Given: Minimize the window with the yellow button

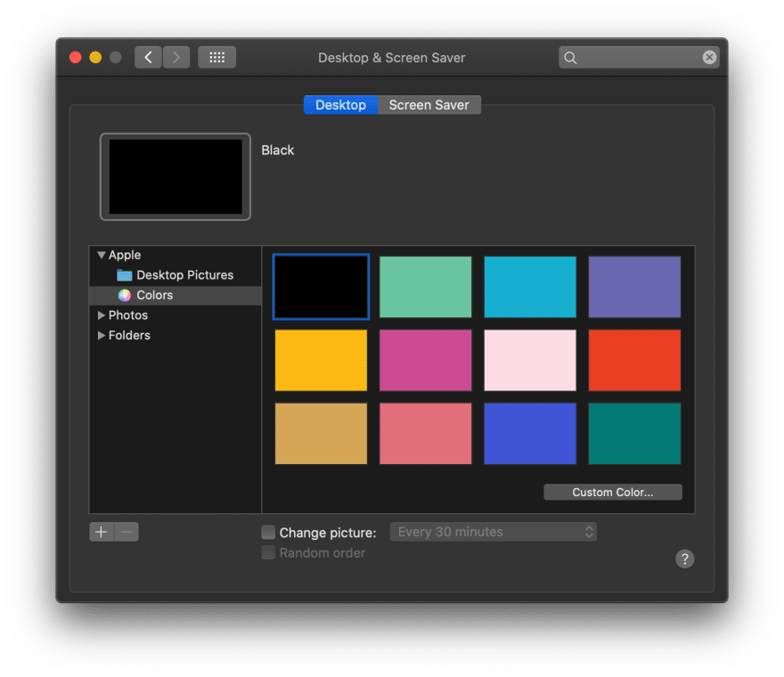Looking at the screenshot, I should pos(95,58).
